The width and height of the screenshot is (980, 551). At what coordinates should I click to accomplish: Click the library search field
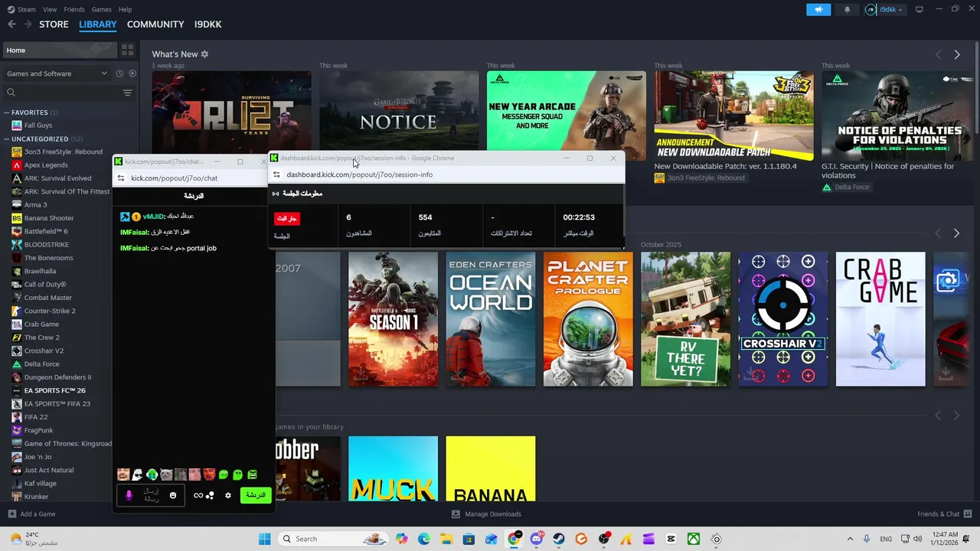coord(61,93)
